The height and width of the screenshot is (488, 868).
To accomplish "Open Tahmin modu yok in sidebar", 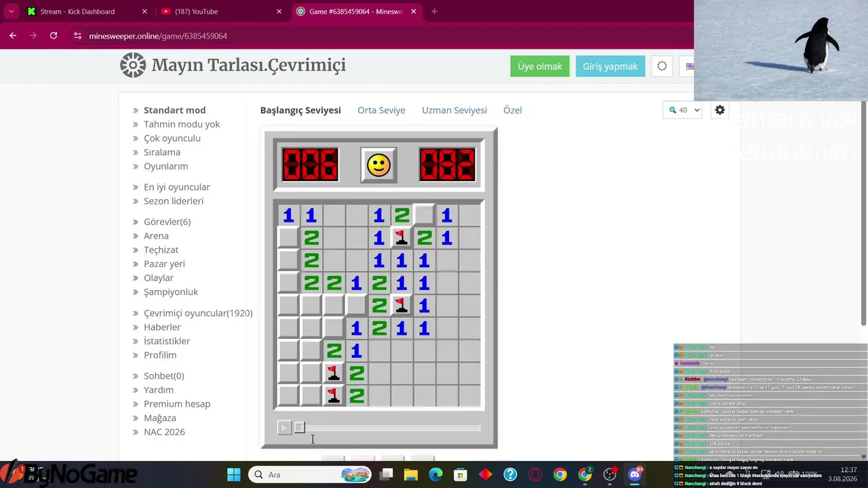I will tap(182, 124).
